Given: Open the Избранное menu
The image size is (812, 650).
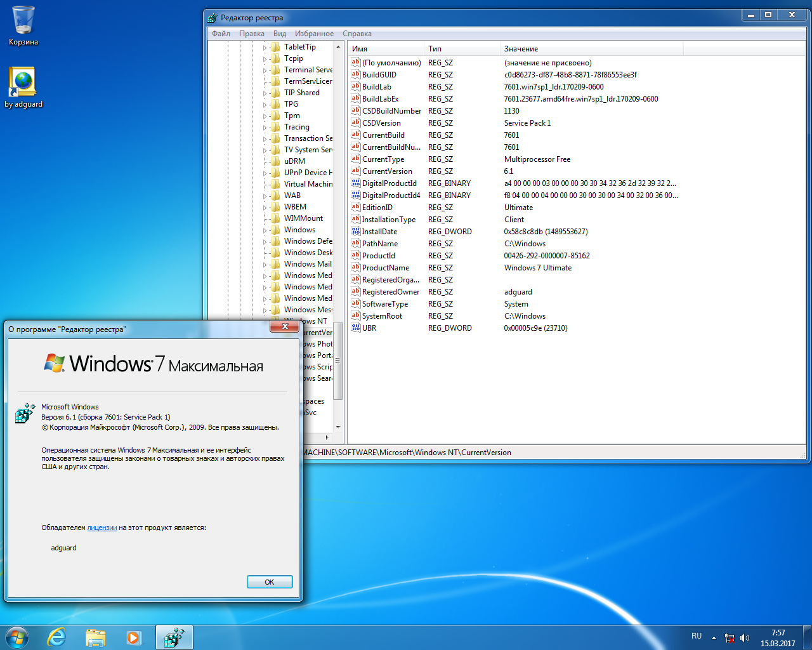Looking at the screenshot, I should 314,34.
